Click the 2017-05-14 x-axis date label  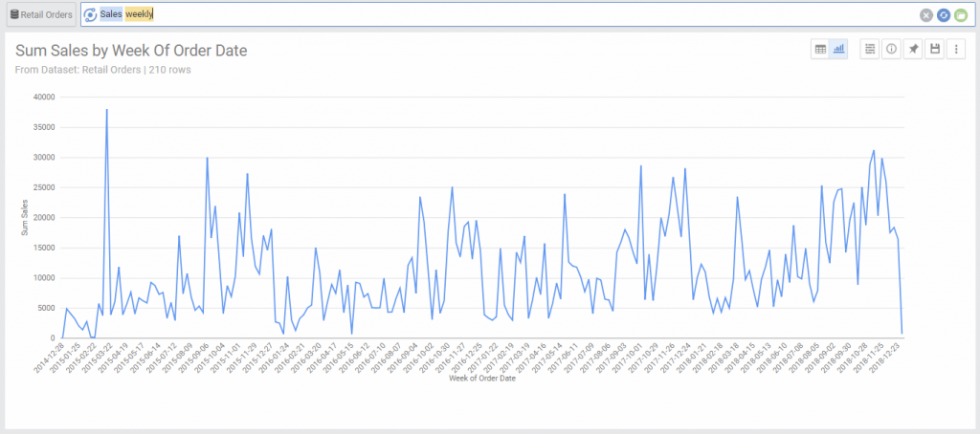(548, 358)
